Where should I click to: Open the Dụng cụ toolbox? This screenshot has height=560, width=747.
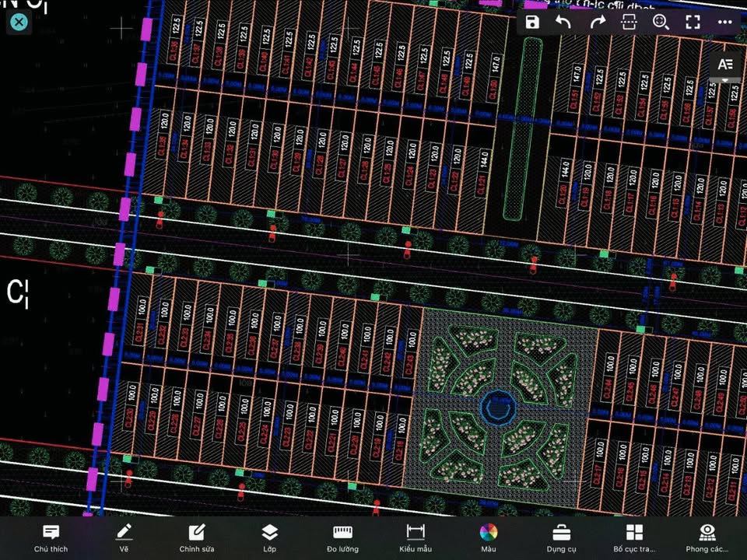click(x=560, y=537)
